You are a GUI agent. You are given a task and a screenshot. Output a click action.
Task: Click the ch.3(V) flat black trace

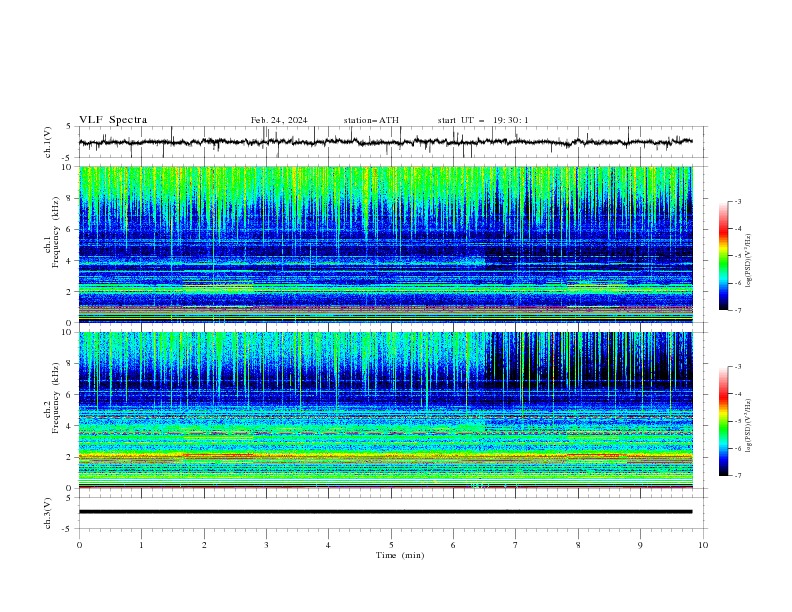tap(385, 512)
